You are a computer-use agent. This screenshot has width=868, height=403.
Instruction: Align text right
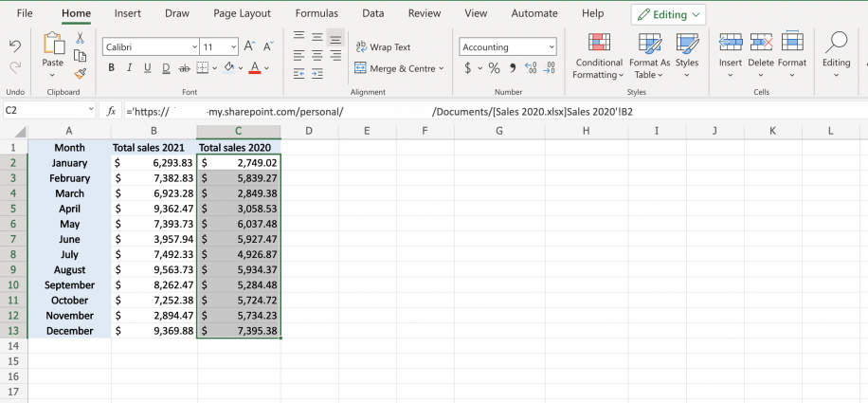tap(335, 55)
